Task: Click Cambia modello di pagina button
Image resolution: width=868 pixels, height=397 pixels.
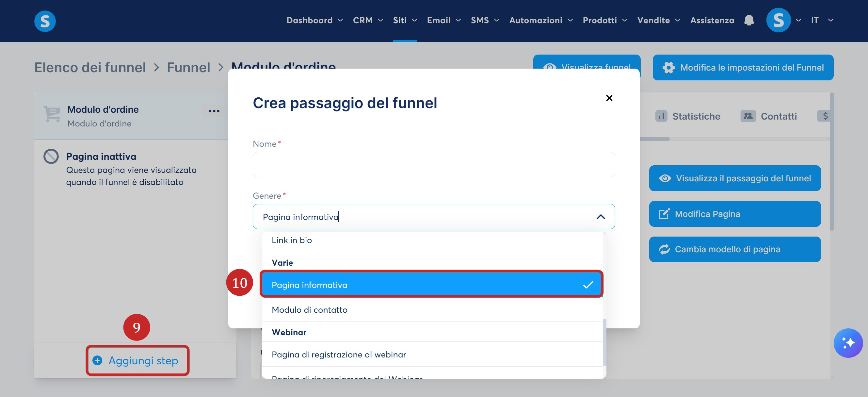Action: (734, 249)
